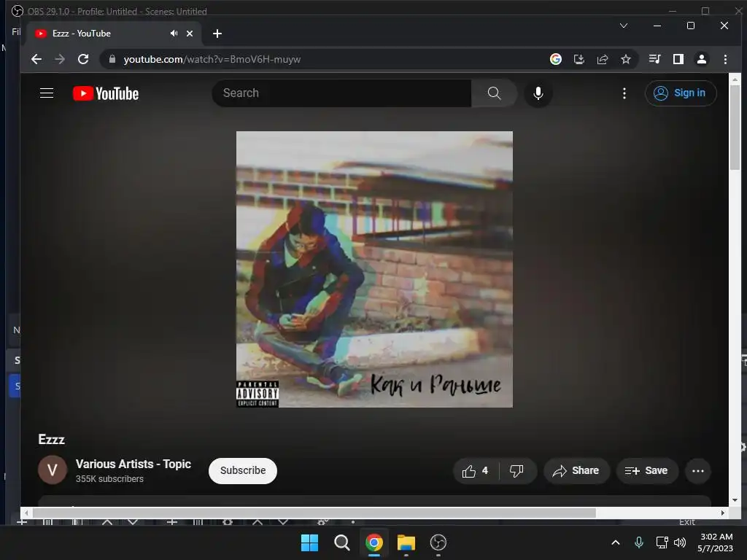The height and width of the screenshot is (560, 747).
Task: Share this page from address bar
Action: click(602, 59)
